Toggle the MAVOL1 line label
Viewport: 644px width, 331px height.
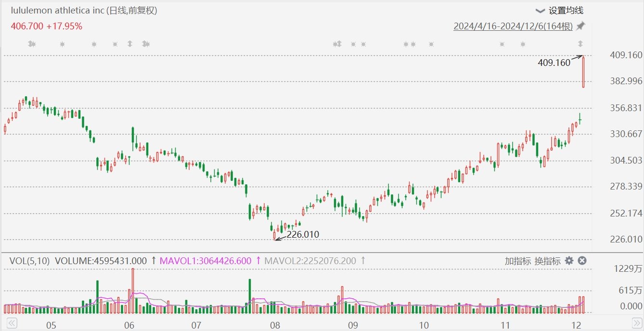click(x=206, y=261)
